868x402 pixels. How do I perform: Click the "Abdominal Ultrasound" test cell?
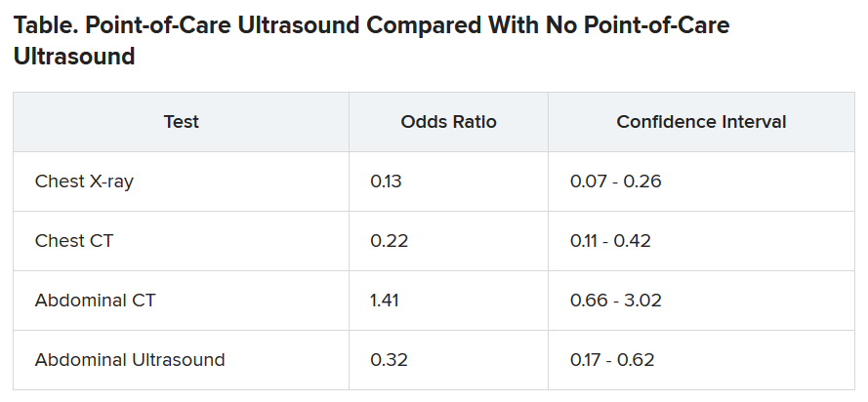click(x=130, y=360)
